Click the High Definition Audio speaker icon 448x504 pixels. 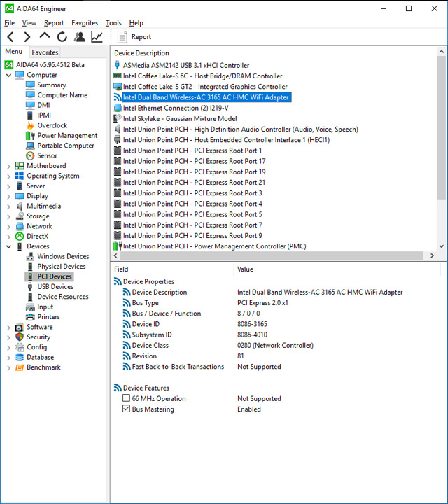(x=118, y=129)
